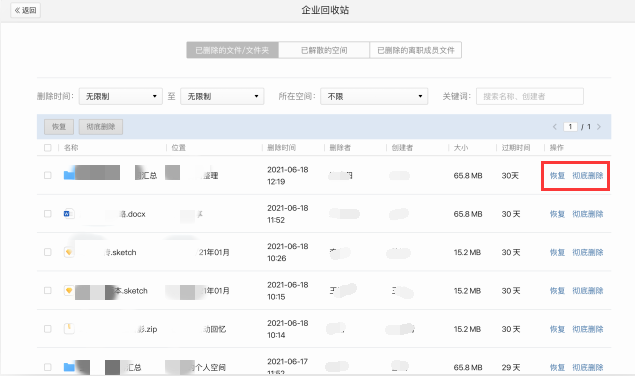635x376 pixels.
Task: Click the 名称 column header
Action: [71, 147]
